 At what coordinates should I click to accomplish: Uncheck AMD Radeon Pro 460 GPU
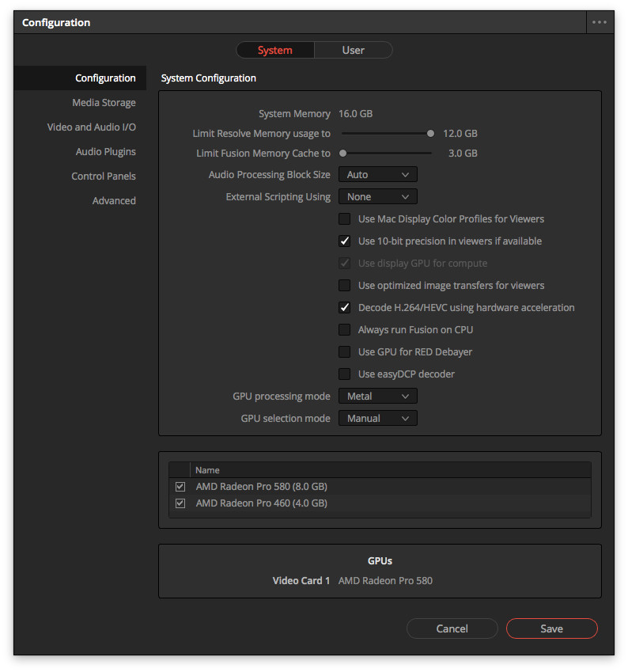[180, 503]
